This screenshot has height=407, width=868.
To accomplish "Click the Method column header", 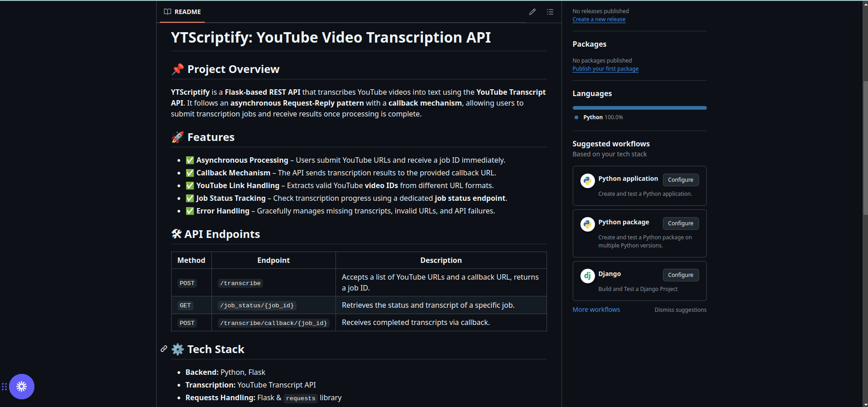I will click(191, 260).
